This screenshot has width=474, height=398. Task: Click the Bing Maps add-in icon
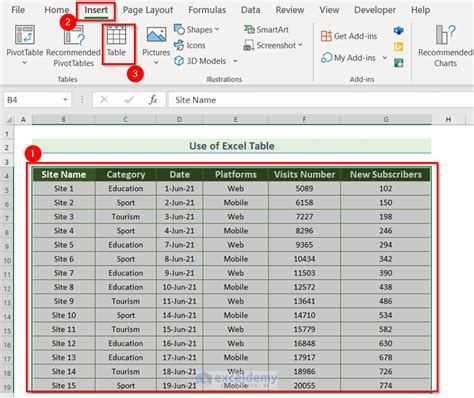[x=399, y=47]
